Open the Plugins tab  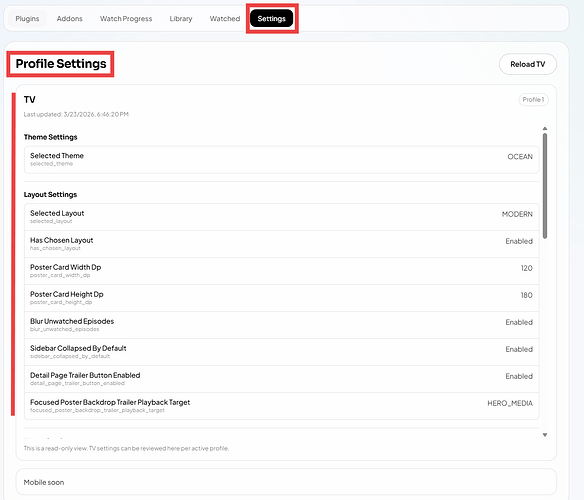[27, 19]
